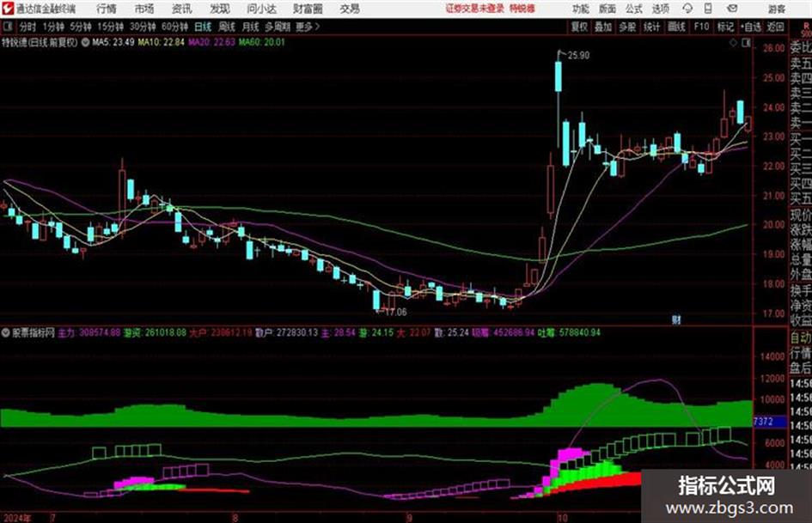Open the 市场 menu

point(144,9)
